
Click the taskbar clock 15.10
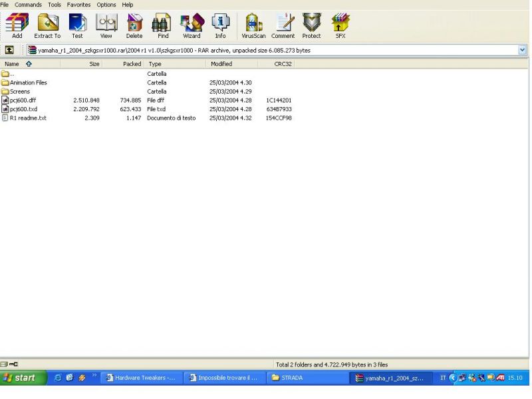(515, 378)
